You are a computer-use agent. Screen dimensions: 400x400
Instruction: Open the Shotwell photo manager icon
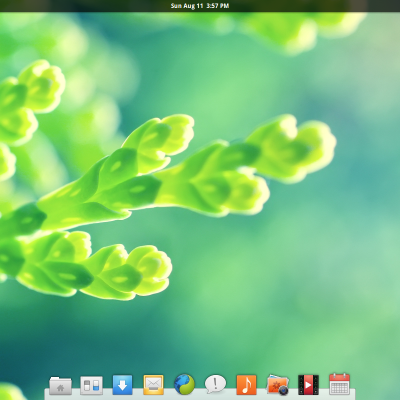277,386
